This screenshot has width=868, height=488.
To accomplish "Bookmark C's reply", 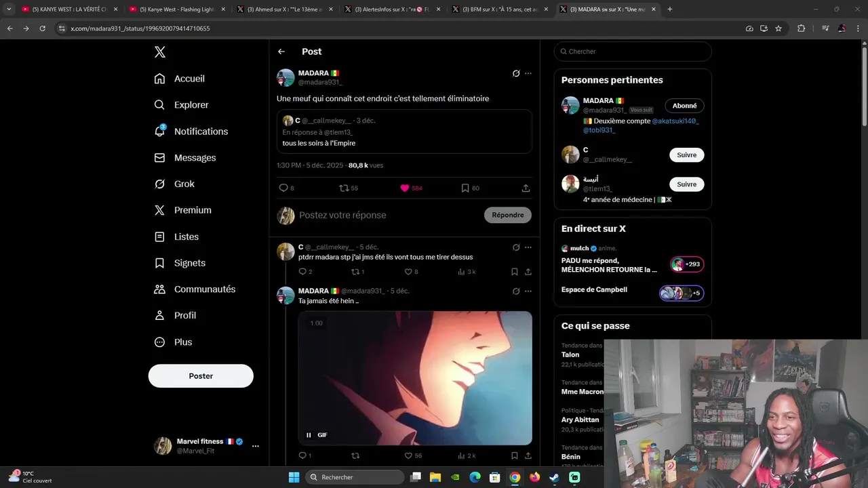I will [515, 272].
